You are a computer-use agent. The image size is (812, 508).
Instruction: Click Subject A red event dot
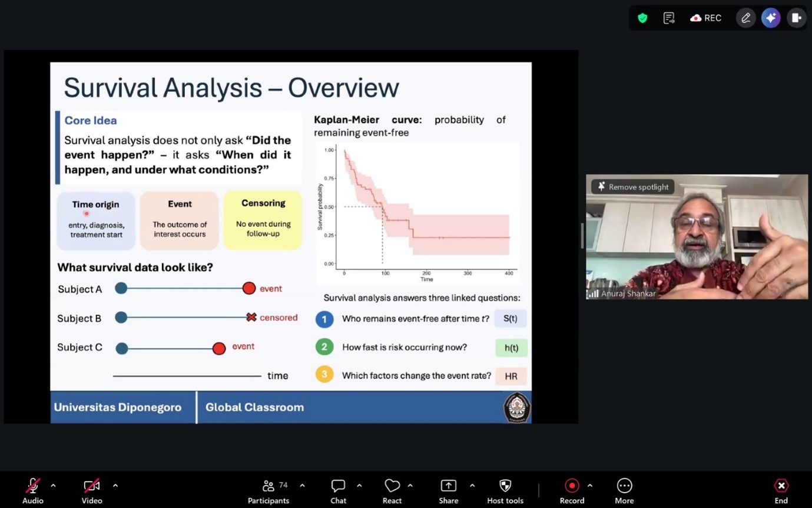249,288
